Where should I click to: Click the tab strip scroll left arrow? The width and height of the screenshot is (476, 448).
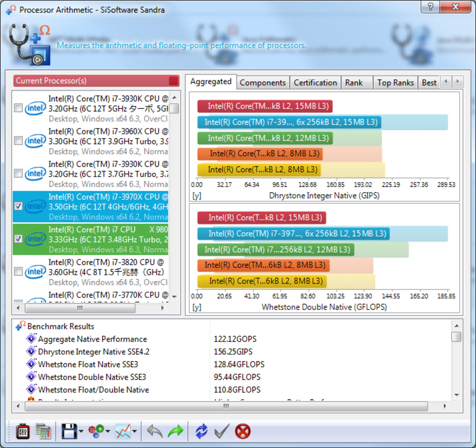pyautogui.click(x=446, y=81)
